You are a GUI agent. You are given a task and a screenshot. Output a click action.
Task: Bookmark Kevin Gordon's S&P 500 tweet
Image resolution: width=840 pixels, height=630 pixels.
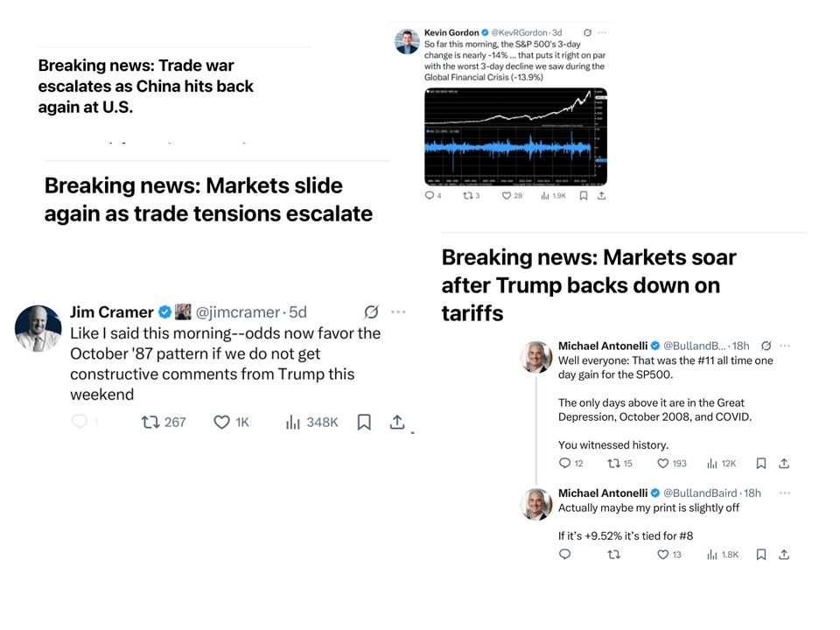(x=584, y=196)
